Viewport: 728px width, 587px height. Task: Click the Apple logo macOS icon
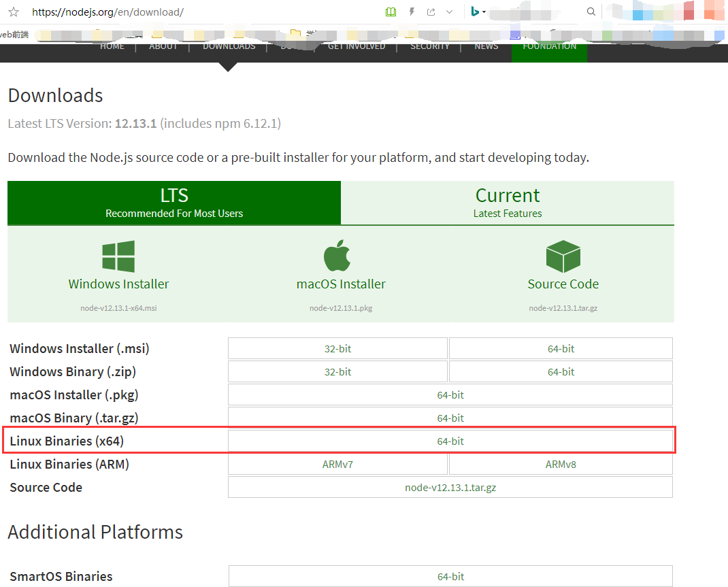pos(337,255)
